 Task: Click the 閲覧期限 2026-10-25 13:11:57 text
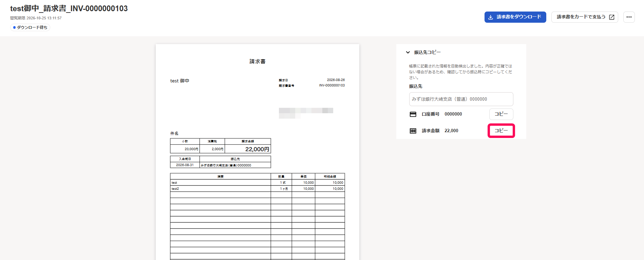[36, 18]
